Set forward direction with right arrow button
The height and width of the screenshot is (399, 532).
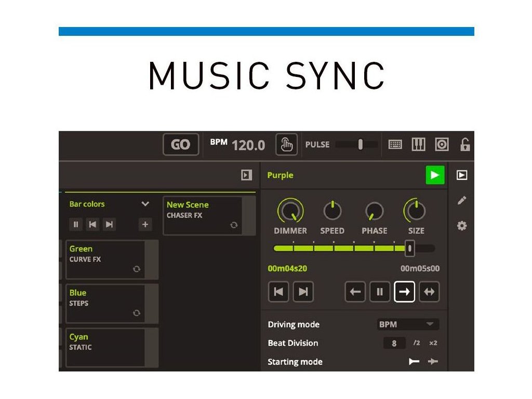tap(404, 292)
